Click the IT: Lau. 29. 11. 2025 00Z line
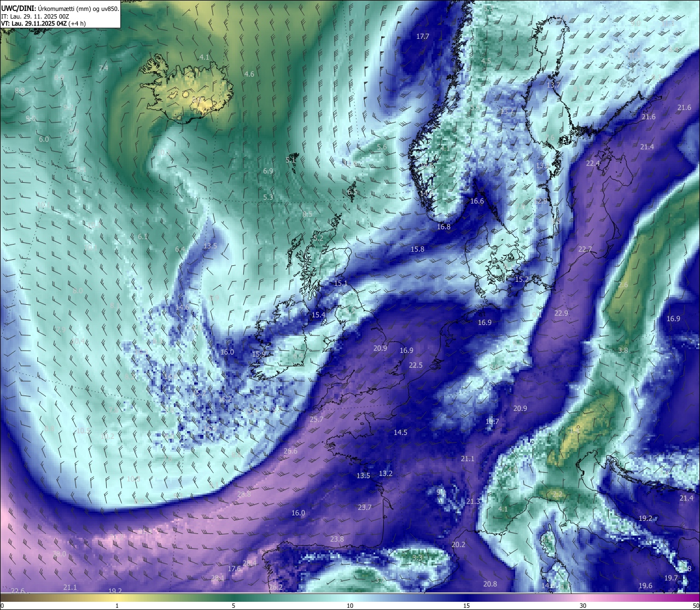700x610 pixels. point(35,16)
